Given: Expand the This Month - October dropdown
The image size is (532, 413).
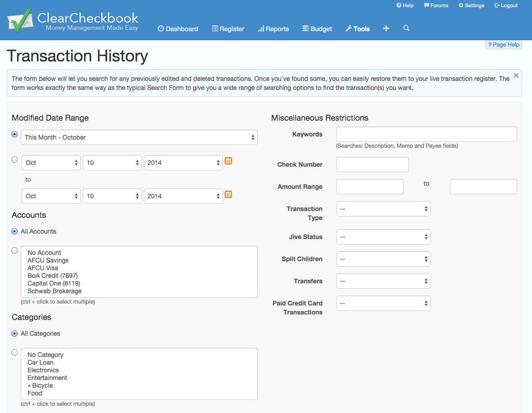Looking at the screenshot, I should pos(139,137).
